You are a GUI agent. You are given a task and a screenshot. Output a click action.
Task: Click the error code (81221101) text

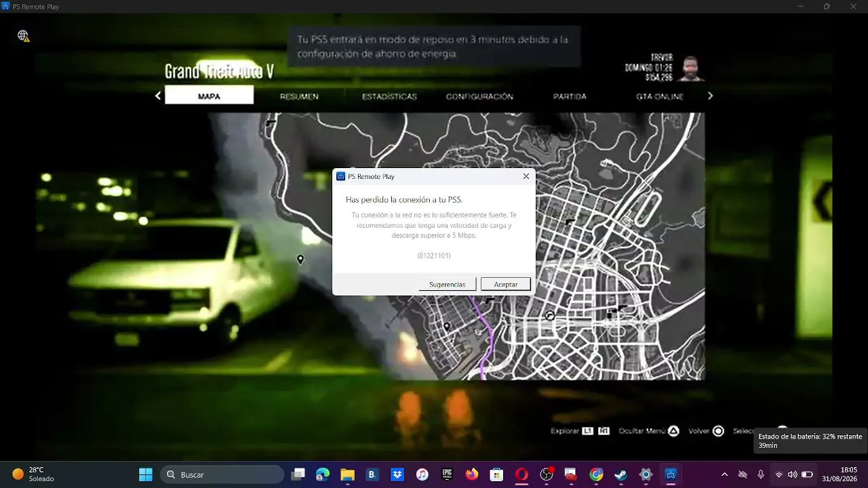click(x=434, y=256)
